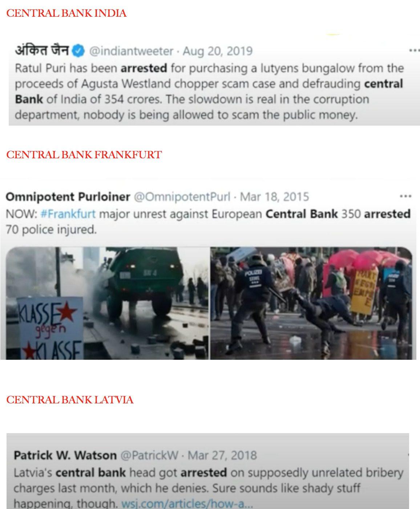Click the अंकित जैन display name
Screen dimensions: 420x509
pos(42,50)
